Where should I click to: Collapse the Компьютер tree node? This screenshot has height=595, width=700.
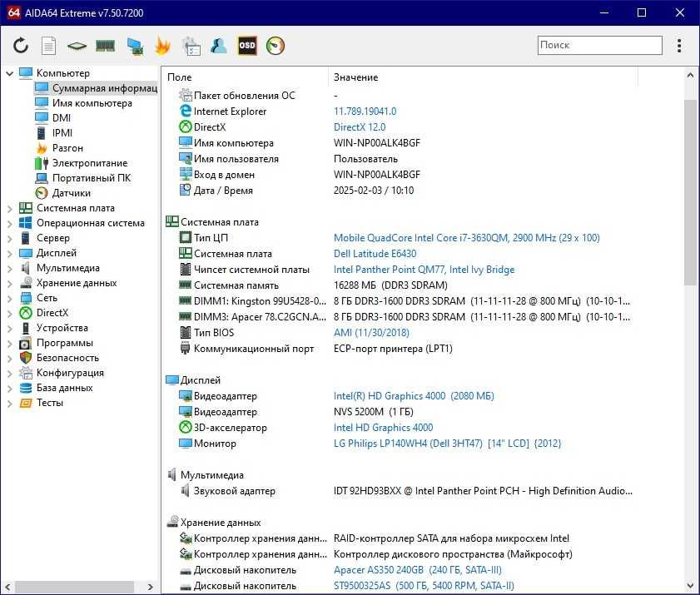[x=9, y=73]
